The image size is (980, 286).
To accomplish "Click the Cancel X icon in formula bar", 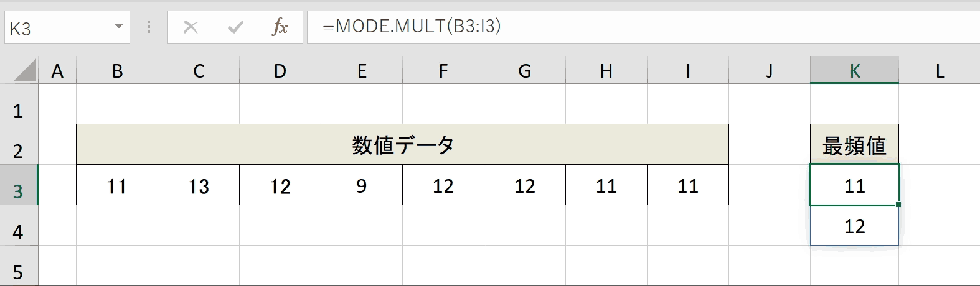I will point(191,27).
